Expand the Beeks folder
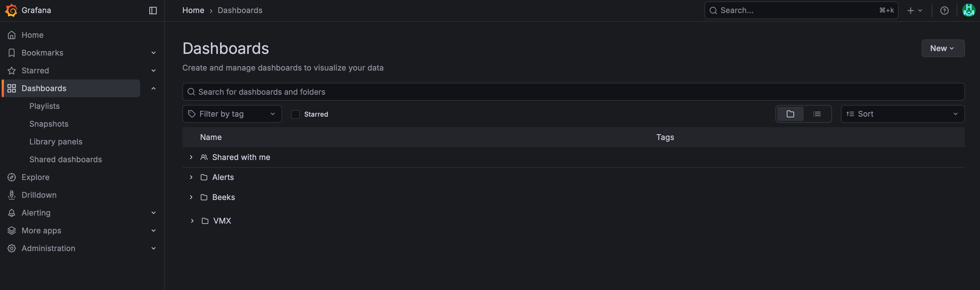The image size is (980, 290). click(191, 197)
